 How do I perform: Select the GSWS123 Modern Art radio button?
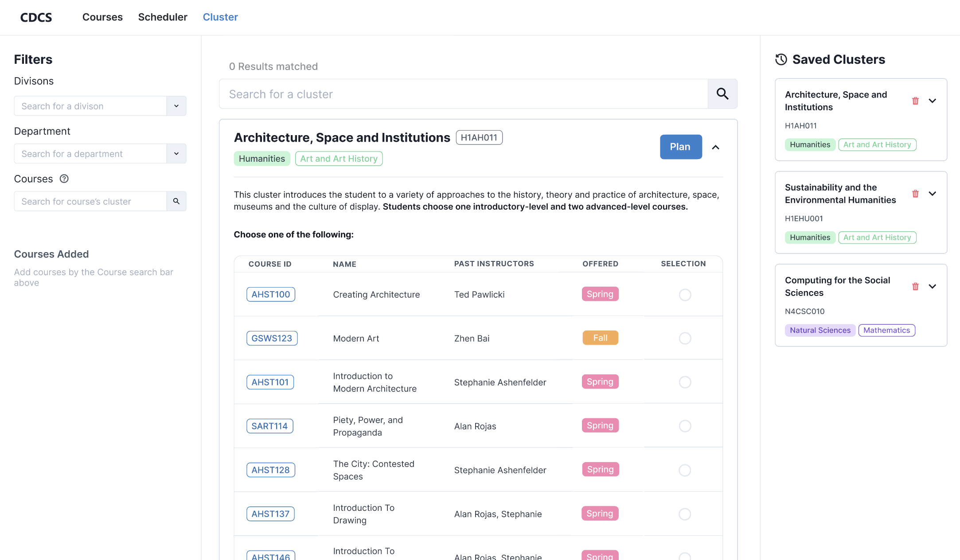pyautogui.click(x=685, y=338)
